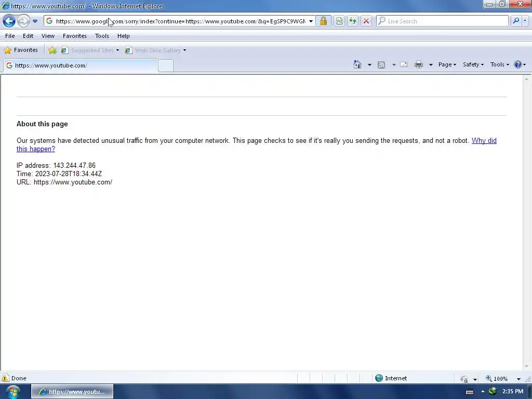Click the 'About this page' heading
The height and width of the screenshot is (399, 532).
click(x=42, y=124)
